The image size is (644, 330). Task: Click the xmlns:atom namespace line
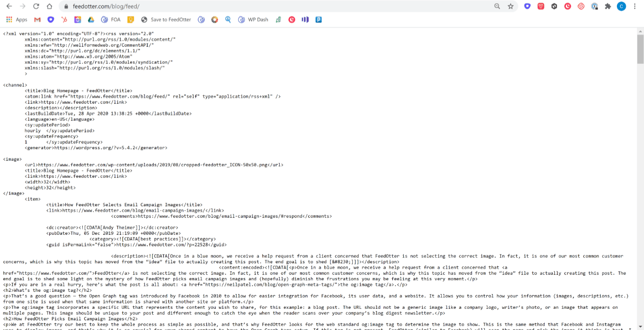(x=78, y=56)
